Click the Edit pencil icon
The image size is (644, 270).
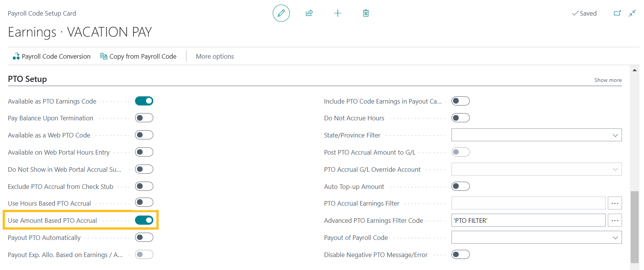(281, 13)
